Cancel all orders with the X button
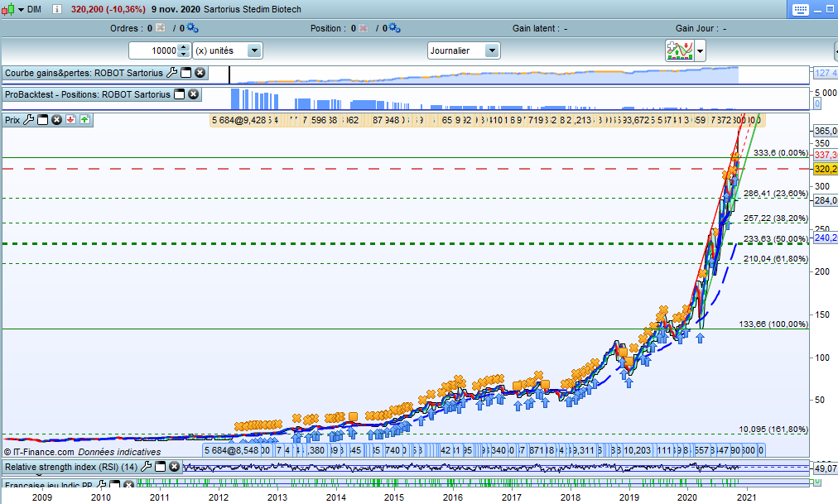 (x=160, y=28)
